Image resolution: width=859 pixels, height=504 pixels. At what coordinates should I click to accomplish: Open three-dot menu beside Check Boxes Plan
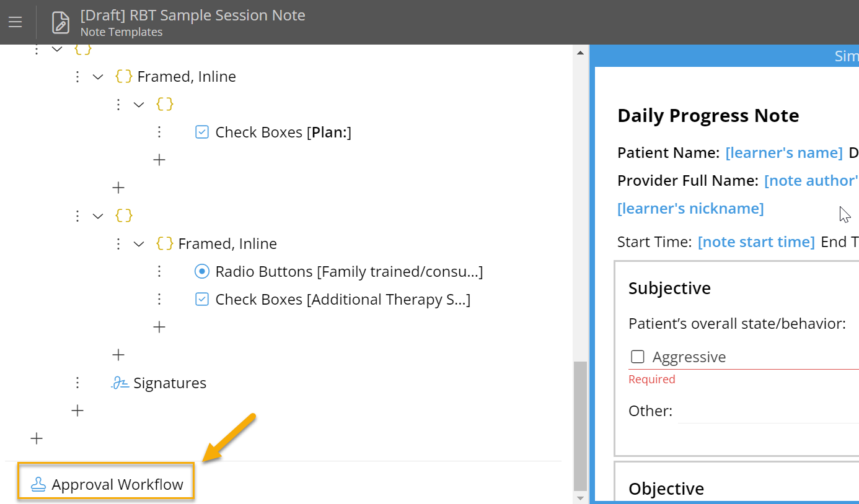pos(159,132)
